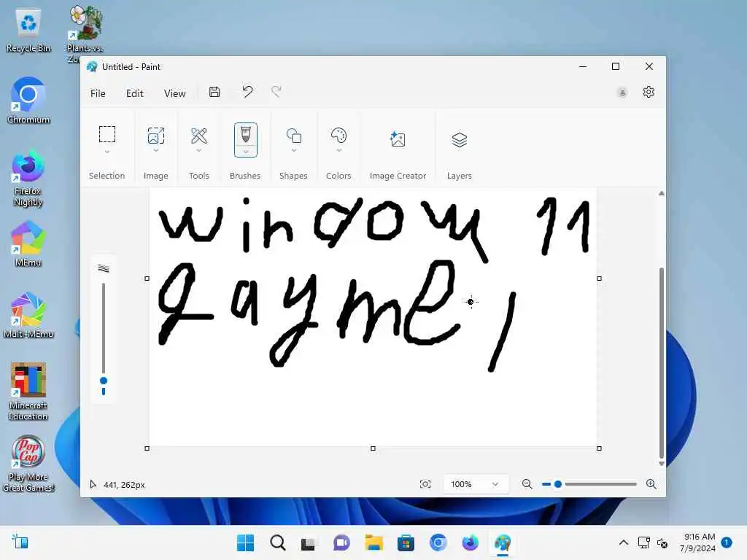Click the canvas bottom-right resize handle
747x560 pixels.
pos(599,448)
